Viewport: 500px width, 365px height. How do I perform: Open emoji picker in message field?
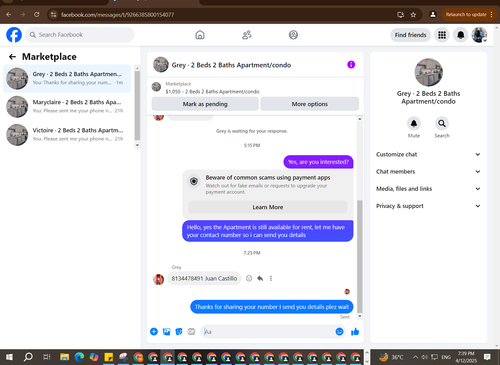pyautogui.click(x=339, y=332)
